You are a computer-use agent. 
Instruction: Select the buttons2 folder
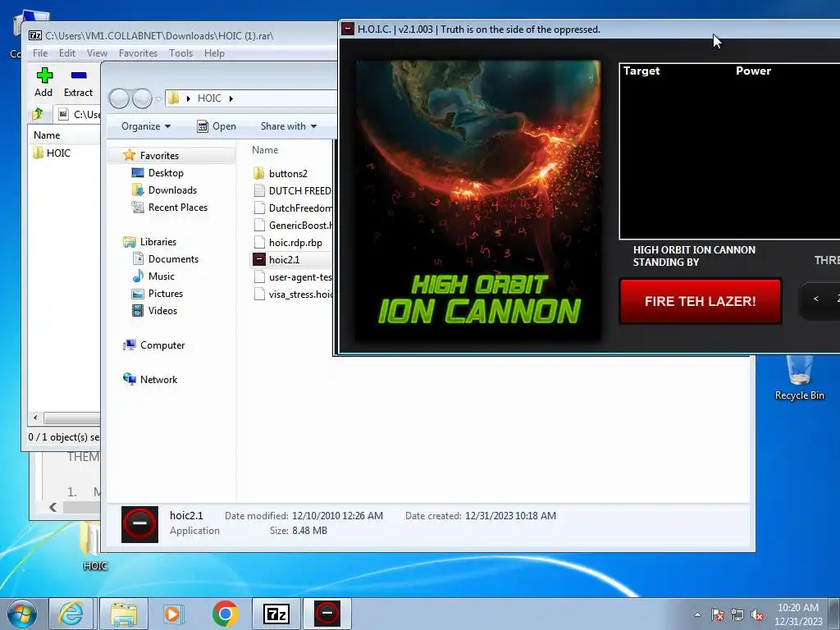click(x=288, y=174)
